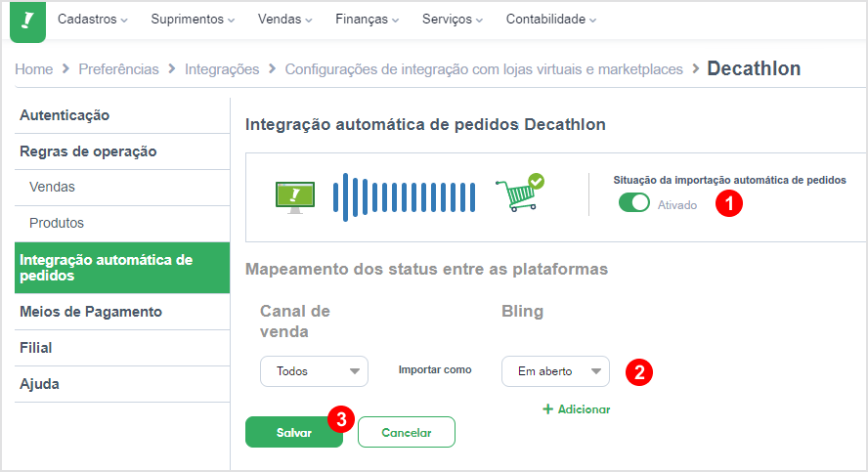Click the Decathlon page title
The width and height of the screenshot is (868, 472).
click(754, 68)
